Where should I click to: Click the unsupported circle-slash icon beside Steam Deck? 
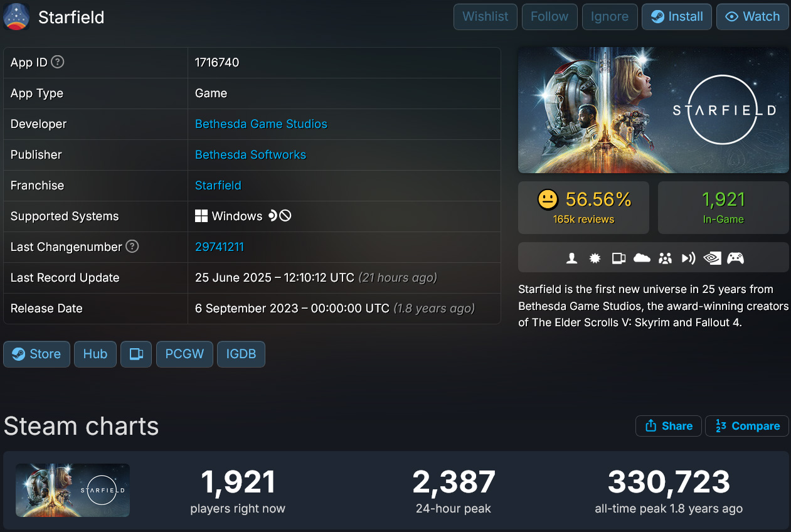click(285, 216)
